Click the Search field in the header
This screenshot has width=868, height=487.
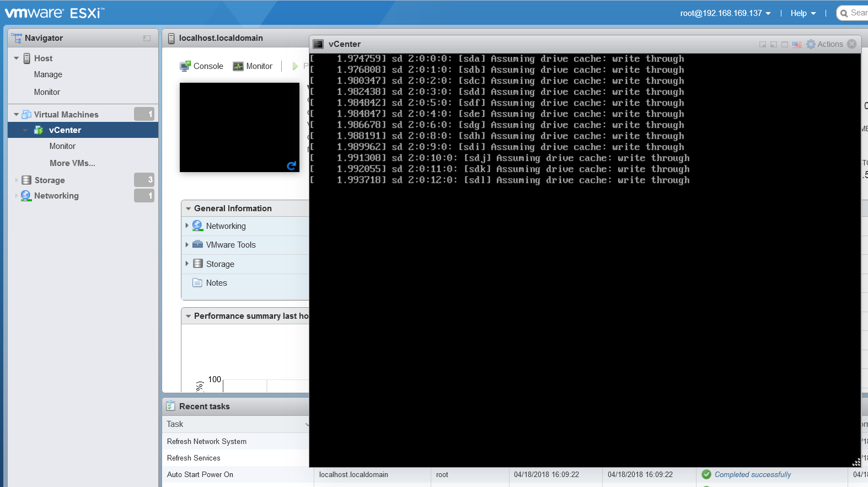click(853, 13)
